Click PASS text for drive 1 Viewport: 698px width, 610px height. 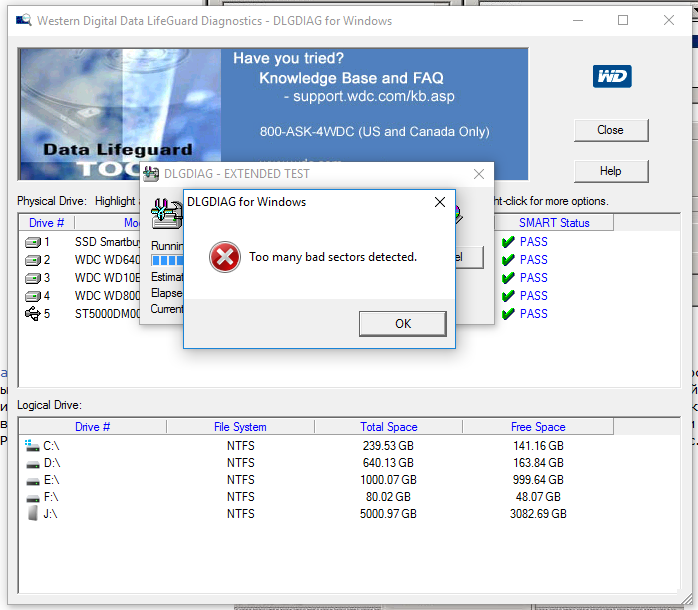(x=533, y=242)
